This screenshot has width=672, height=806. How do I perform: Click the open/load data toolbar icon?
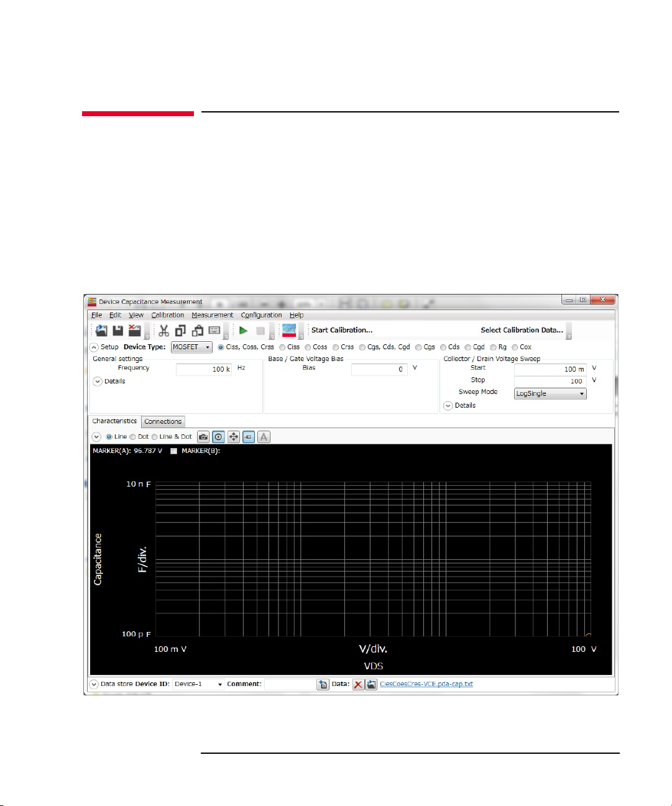pos(101,331)
